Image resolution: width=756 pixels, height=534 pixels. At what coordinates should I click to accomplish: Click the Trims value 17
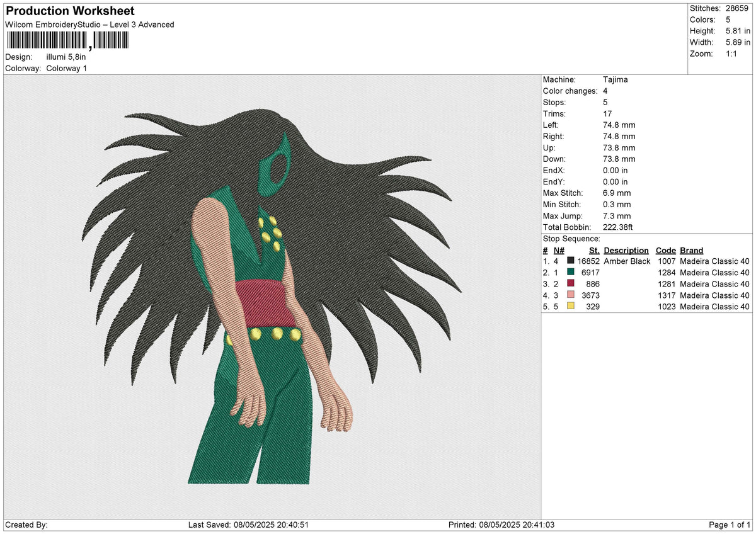click(607, 113)
